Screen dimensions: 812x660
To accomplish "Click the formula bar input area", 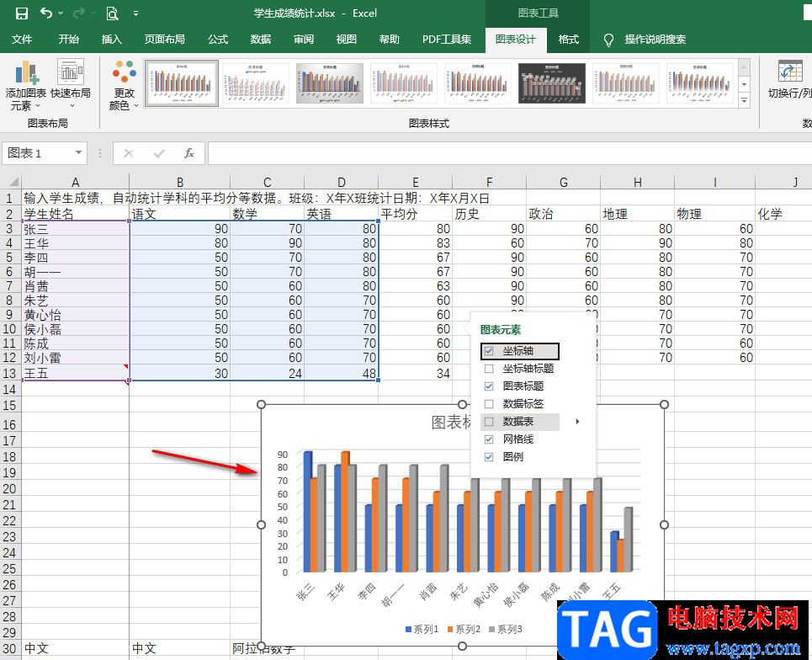I will pos(510,153).
